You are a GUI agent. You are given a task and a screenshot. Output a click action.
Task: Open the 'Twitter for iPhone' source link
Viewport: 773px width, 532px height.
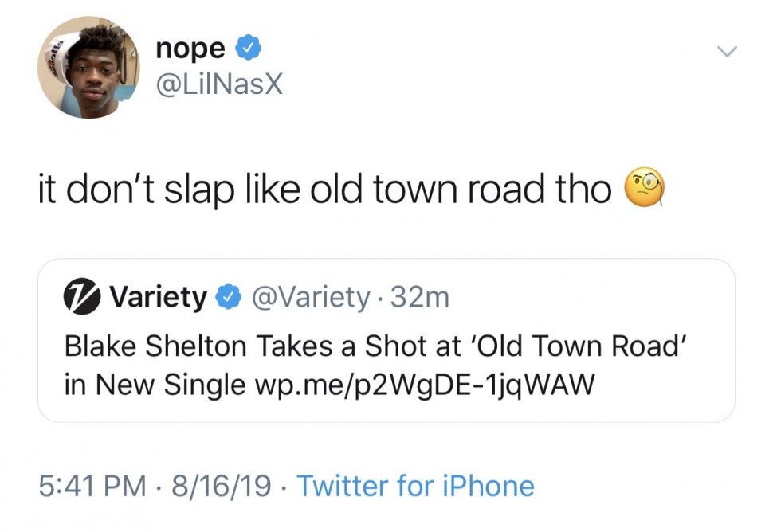(414, 485)
